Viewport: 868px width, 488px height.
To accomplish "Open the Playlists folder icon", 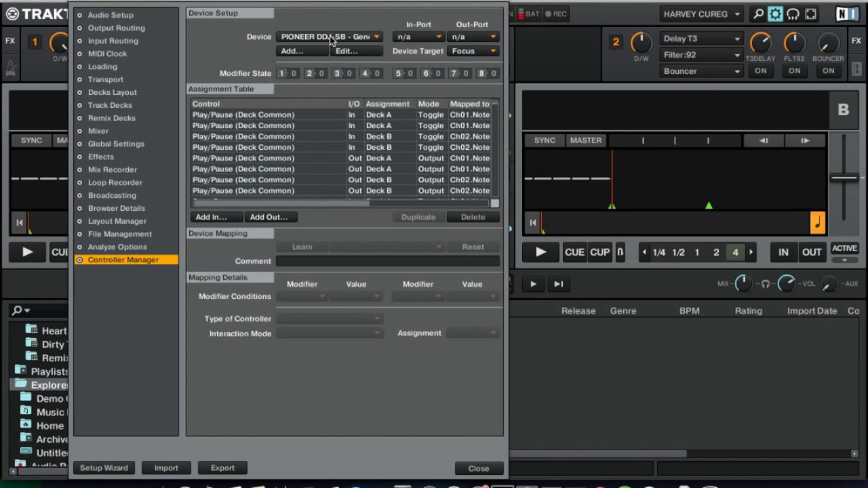I will pyautogui.click(x=20, y=370).
